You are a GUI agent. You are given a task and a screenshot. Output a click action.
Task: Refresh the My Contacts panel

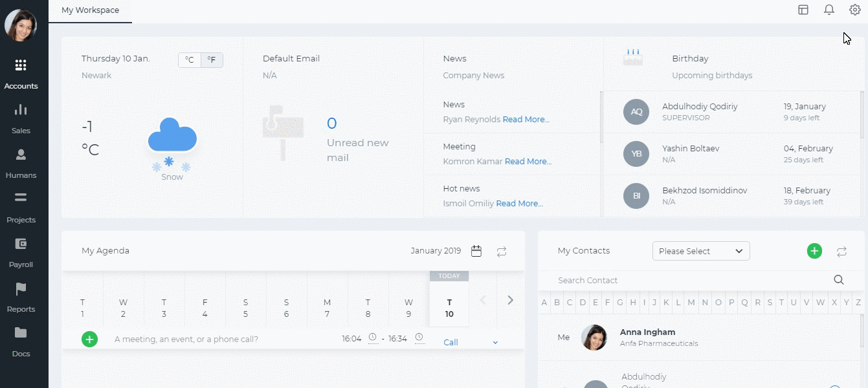[x=841, y=252]
